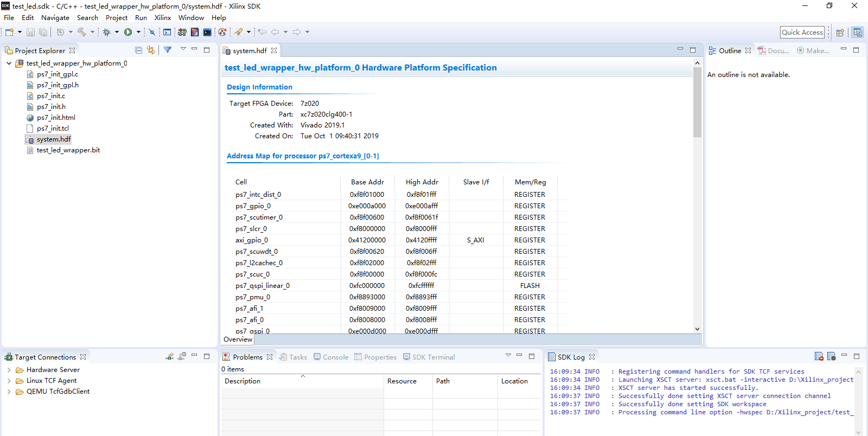The image size is (868, 436).
Task: Expand the Hardware Server node
Action: point(9,370)
